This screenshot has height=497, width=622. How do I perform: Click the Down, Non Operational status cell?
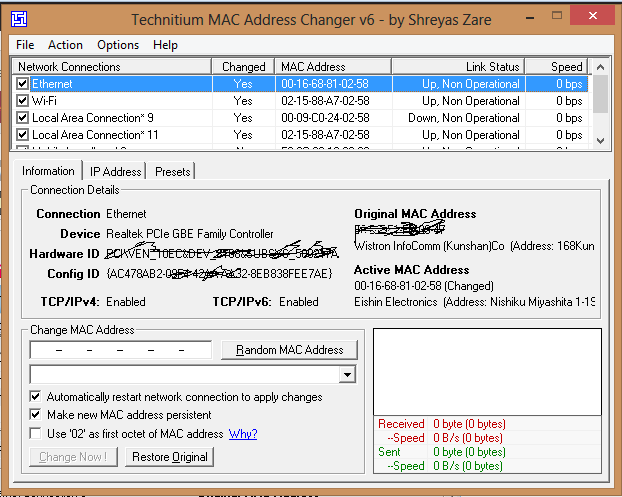pos(464,118)
